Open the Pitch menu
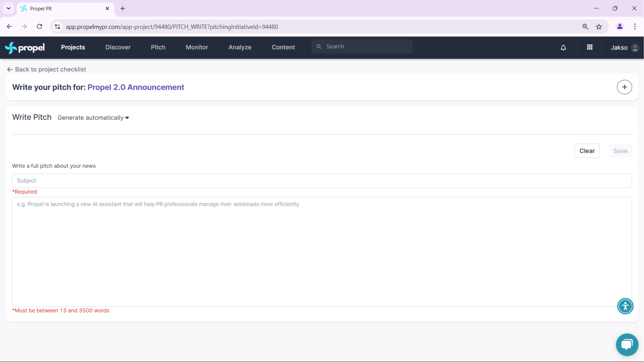The image size is (644, 362). [158, 47]
